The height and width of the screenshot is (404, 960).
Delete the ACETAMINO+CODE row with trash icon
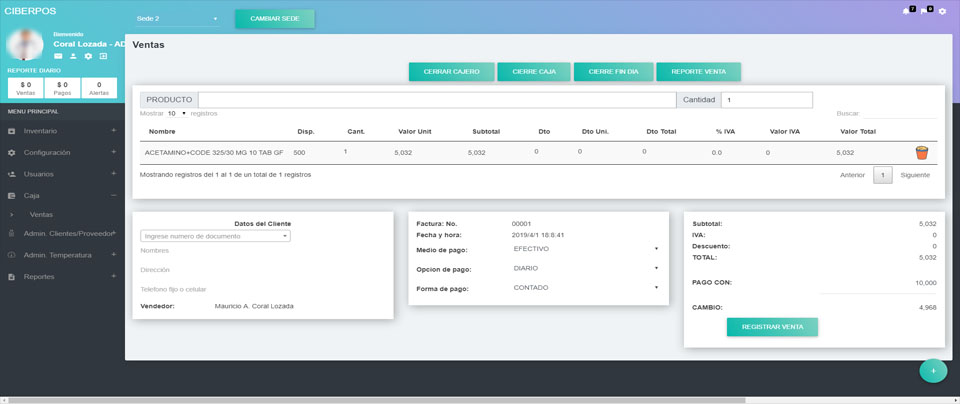point(921,152)
